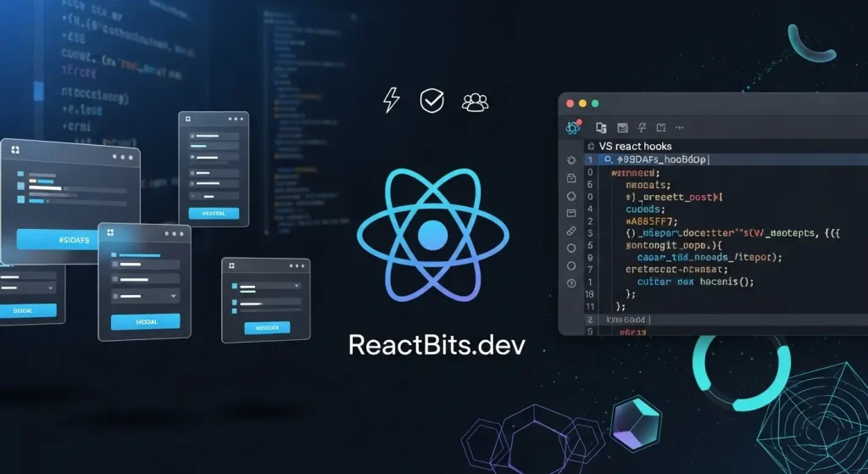This screenshot has width=868, height=474.
Task: Click the gontongit_pope.){ code line
Action: (674, 245)
